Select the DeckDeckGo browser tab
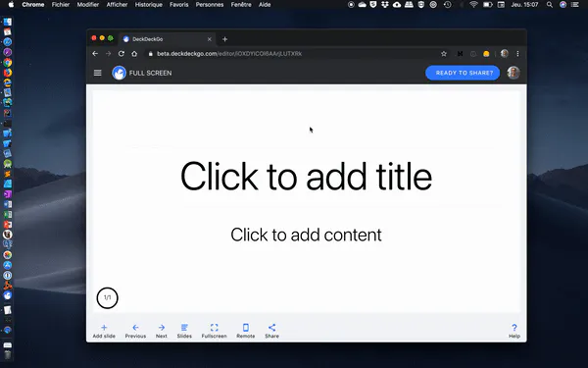Screen dimensions: 588x368 167,39
